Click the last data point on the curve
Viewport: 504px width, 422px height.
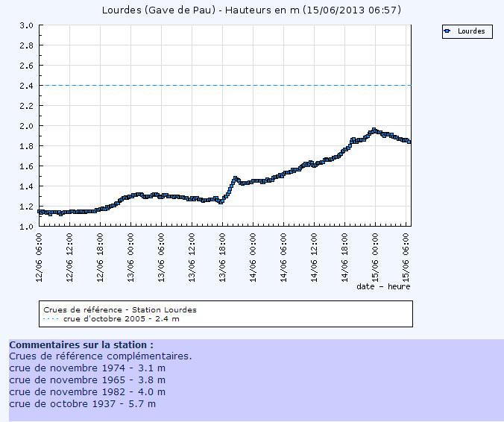(x=409, y=142)
